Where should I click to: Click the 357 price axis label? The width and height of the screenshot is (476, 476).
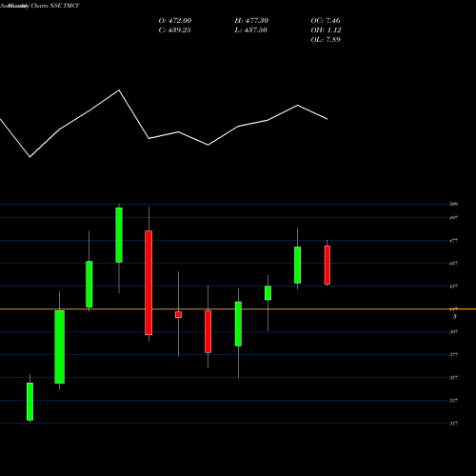(453, 378)
